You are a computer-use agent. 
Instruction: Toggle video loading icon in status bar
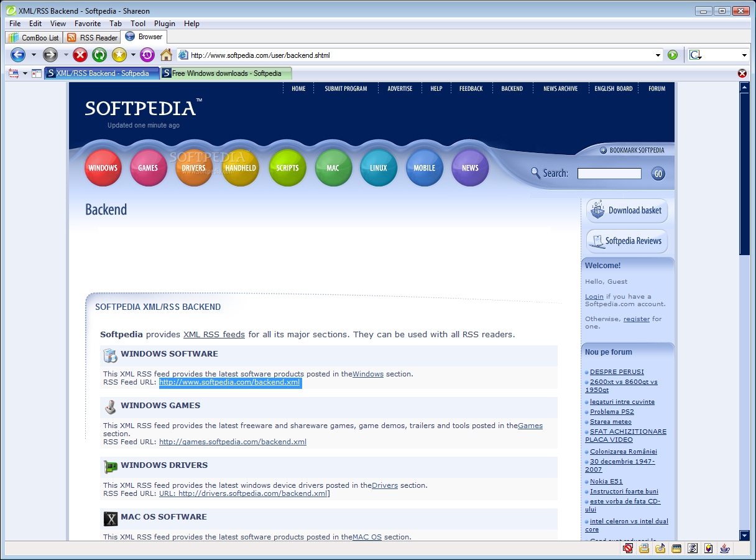(x=676, y=548)
